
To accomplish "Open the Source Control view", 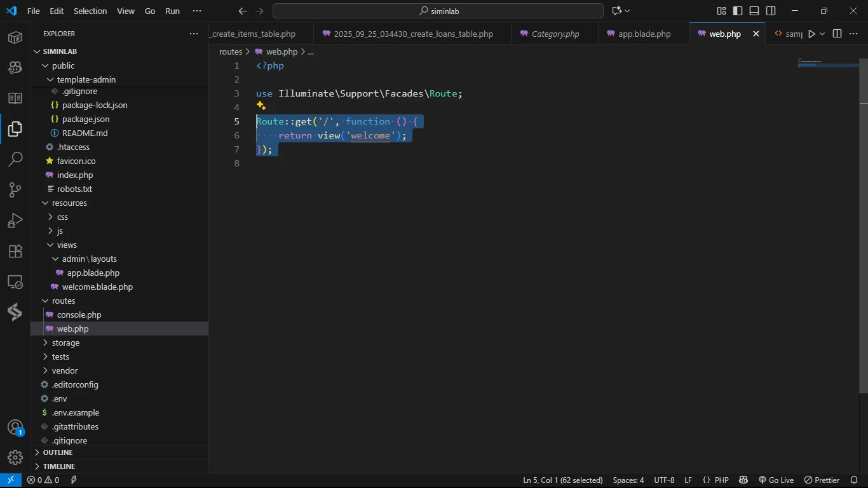I will (15, 189).
